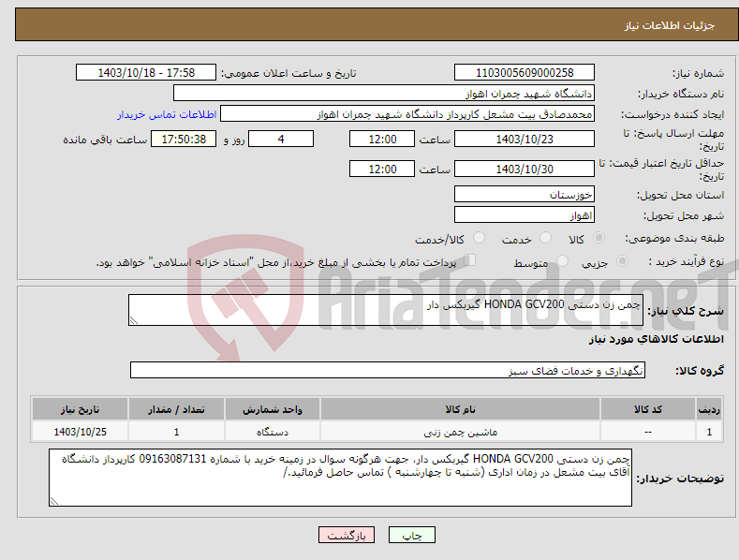Viewport: 739px width, 560px height.
Task: Select the متوسط purchase type radio
Action: [x=562, y=260]
